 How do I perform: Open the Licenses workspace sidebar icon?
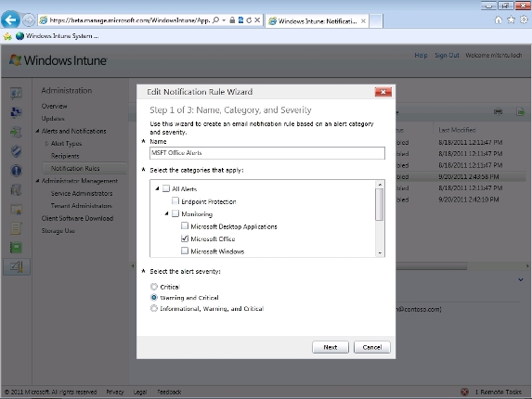click(16, 210)
